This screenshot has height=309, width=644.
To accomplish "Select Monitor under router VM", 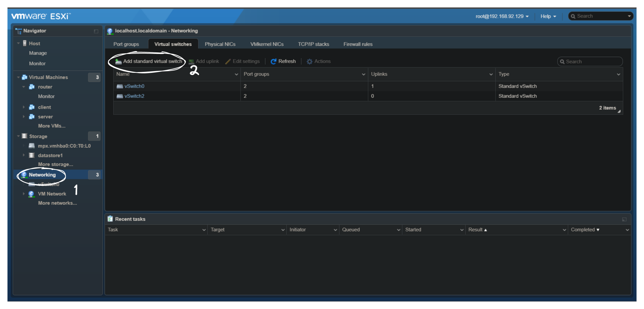I will click(46, 97).
